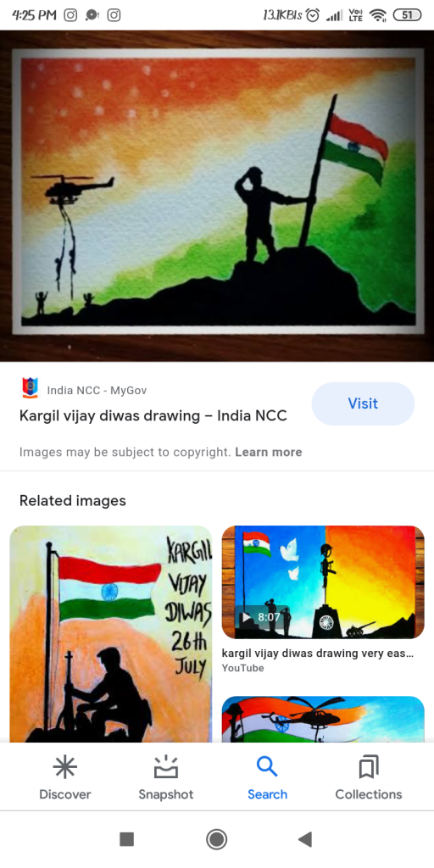
Task: Select the Search magnifier icon
Action: (267, 766)
